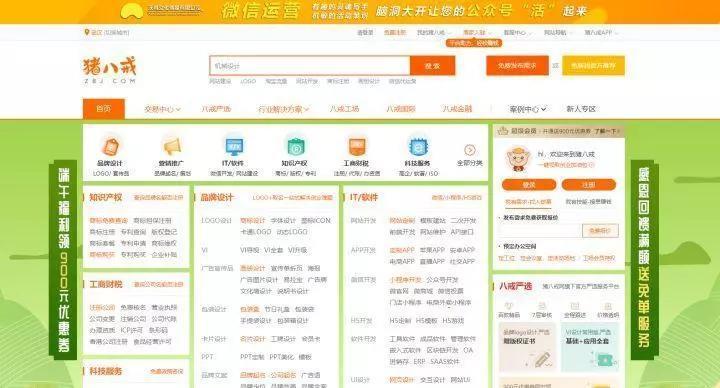
Task: Focus the main search input field
Action: tap(310, 66)
